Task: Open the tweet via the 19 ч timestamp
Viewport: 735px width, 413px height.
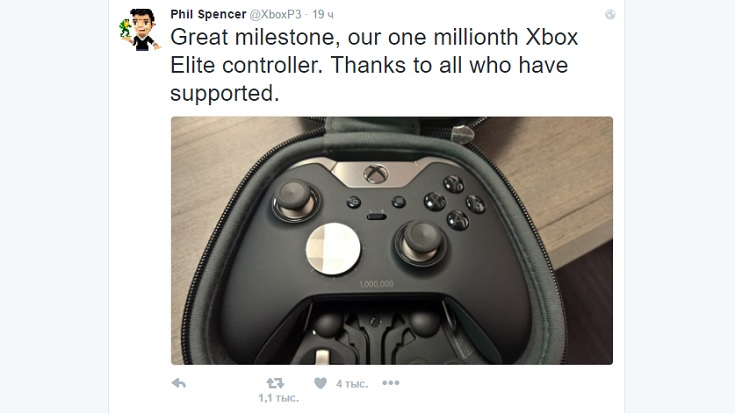Action: (323, 15)
